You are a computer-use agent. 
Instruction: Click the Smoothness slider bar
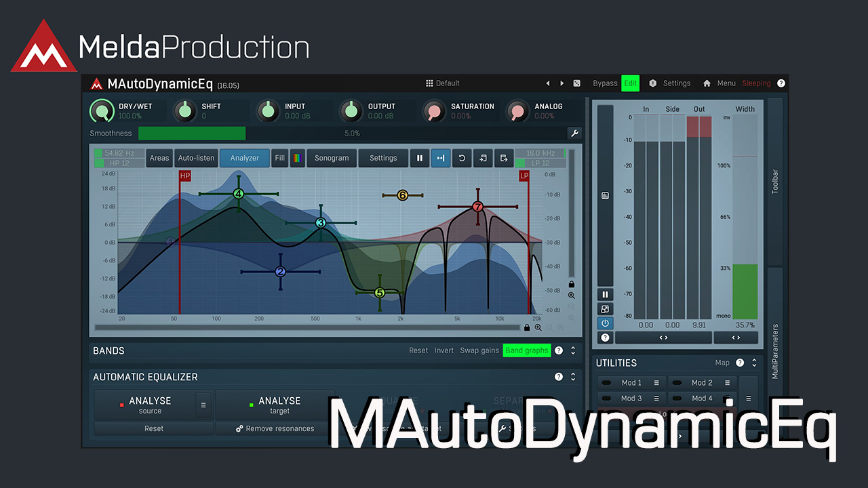pyautogui.click(x=352, y=134)
